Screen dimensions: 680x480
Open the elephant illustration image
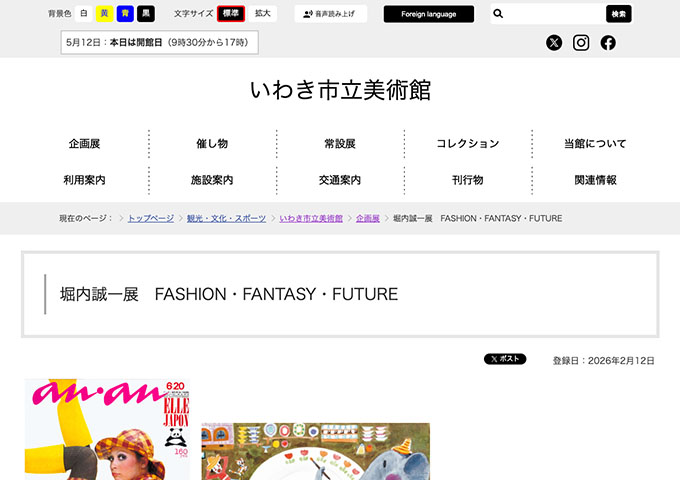click(x=316, y=451)
